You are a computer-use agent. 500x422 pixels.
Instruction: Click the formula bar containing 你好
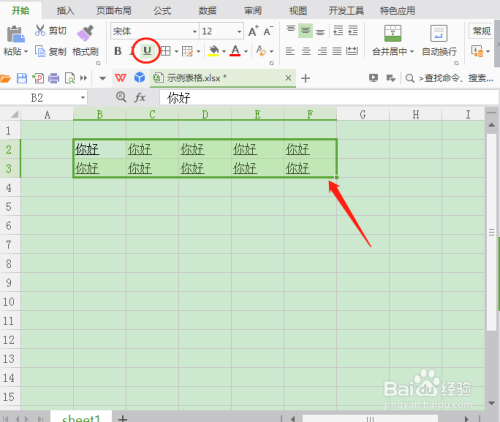pos(328,98)
